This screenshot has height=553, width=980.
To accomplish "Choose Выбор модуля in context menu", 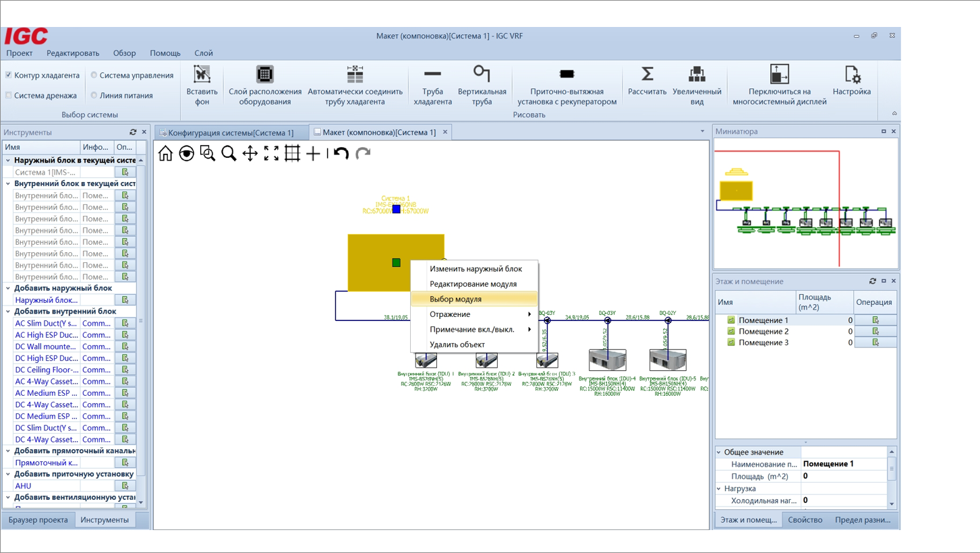I will (x=455, y=299).
